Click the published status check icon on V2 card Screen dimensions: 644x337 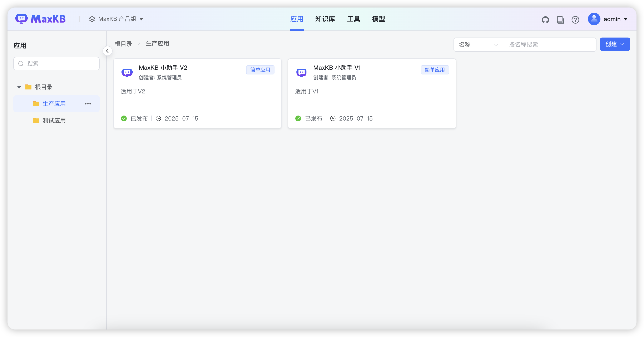(x=124, y=118)
